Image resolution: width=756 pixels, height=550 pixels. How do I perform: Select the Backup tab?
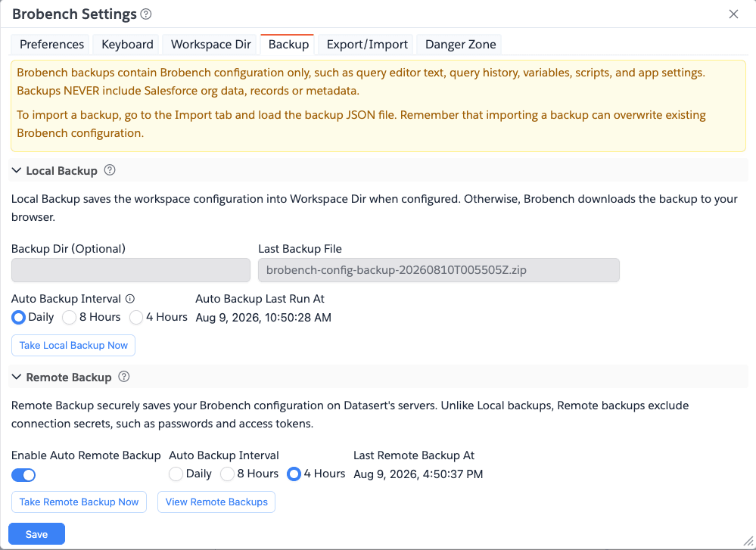(x=288, y=45)
